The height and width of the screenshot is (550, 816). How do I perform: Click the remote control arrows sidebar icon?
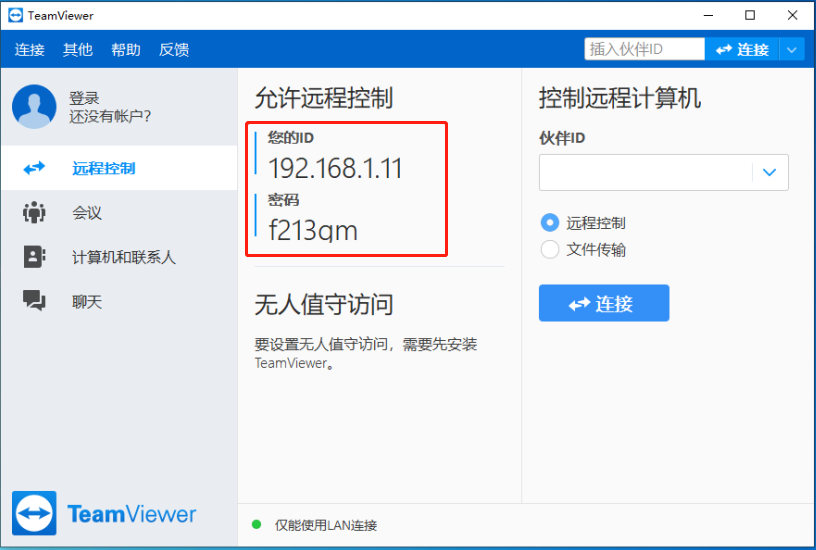[x=35, y=168]
